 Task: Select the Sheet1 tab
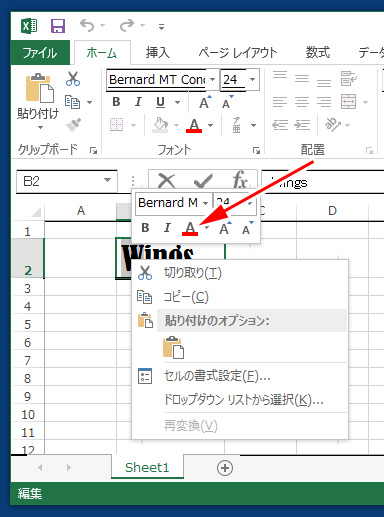point(147,467)
